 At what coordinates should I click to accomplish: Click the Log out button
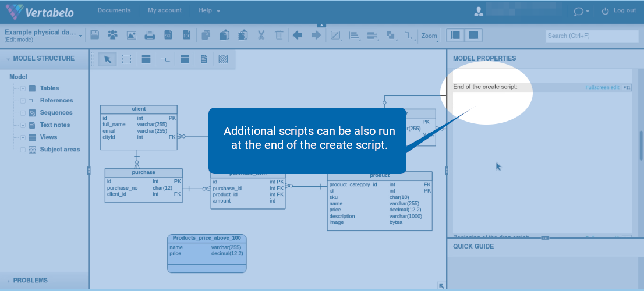pos(620,10)
